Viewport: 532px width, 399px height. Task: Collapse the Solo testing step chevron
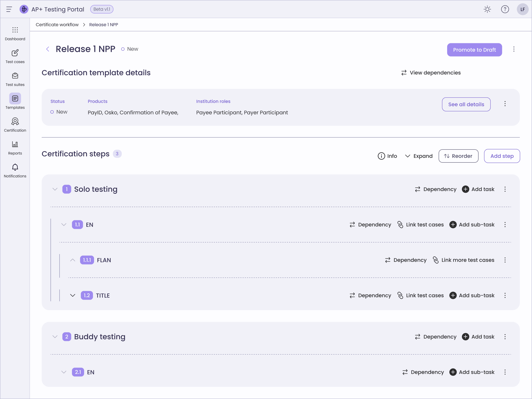55,189
